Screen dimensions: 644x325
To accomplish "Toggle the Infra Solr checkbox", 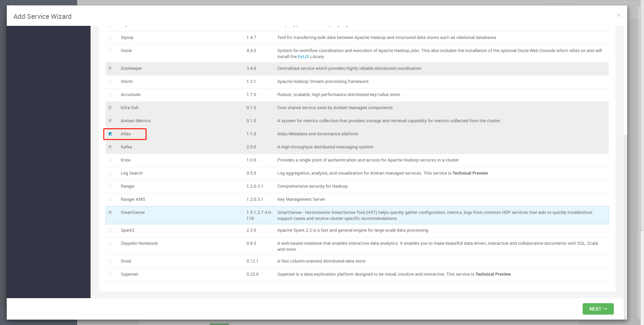I will tap(110, 108).
